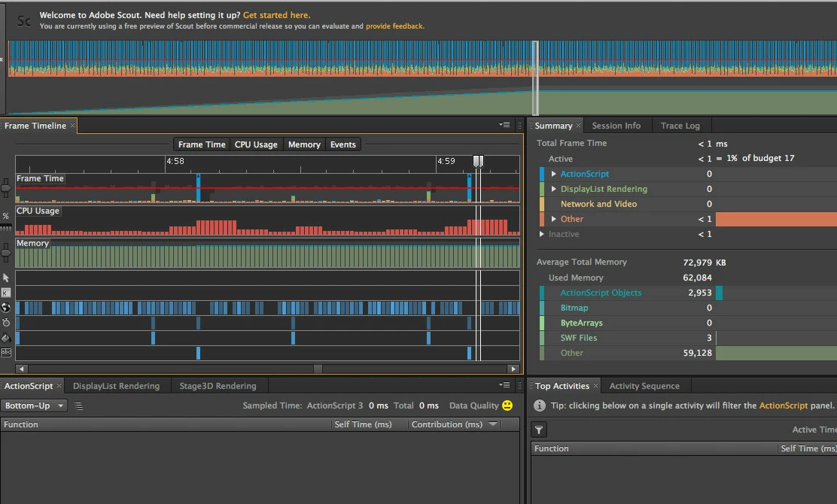837x504 pixels.
Task: Click the timeline scrollbar right arrow
Action: 513,369
